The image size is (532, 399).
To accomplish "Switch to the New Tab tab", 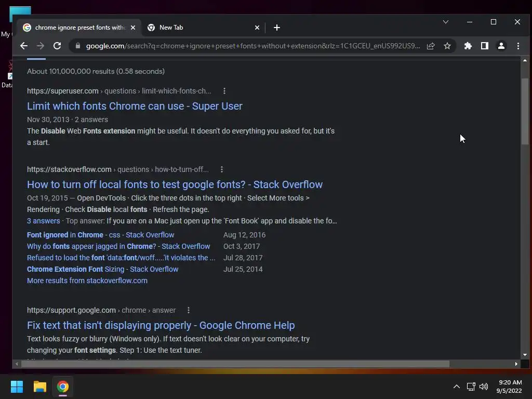I will click(x=204, y=28).
